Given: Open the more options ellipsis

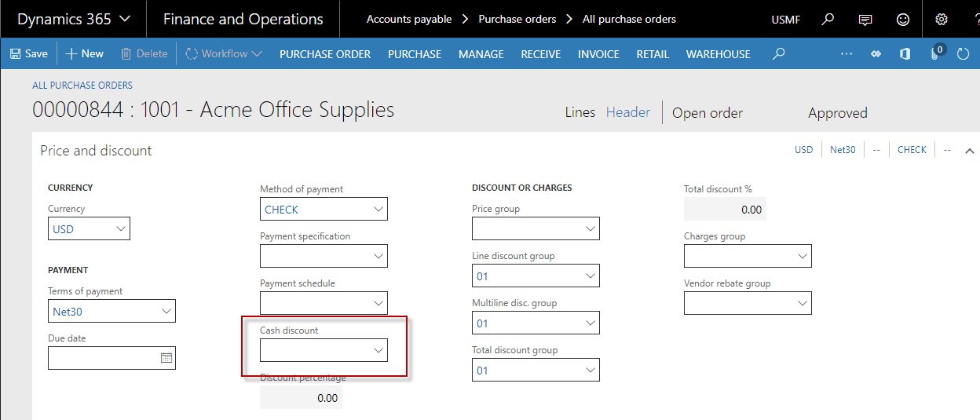Looking at the screenshot, I should (846, 53).
